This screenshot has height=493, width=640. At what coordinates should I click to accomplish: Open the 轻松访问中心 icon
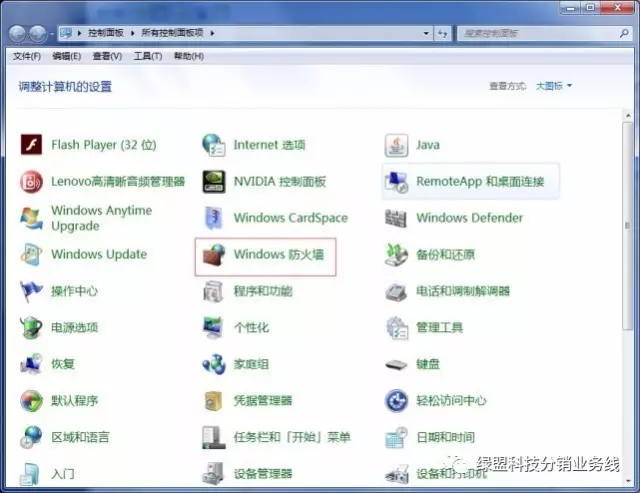[x=396, y=400]
